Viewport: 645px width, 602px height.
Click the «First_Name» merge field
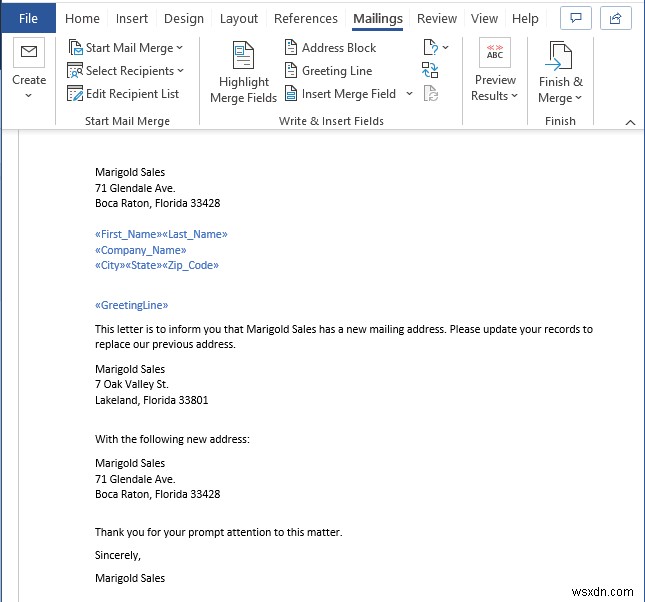click(x=129, y=234)
